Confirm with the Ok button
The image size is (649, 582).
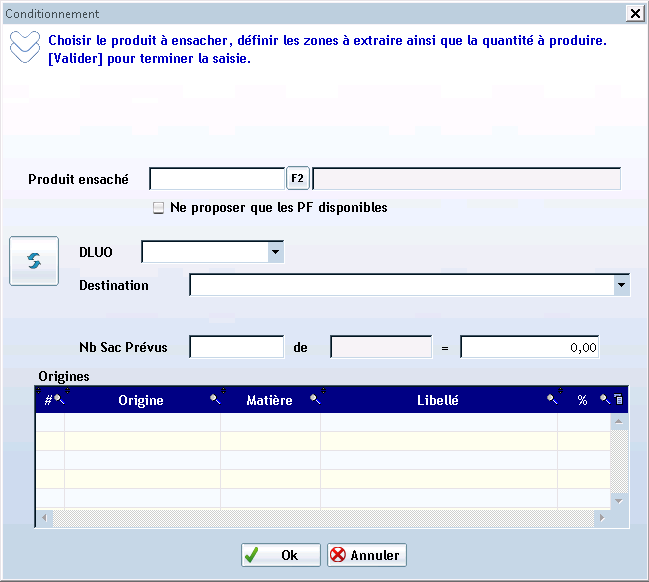pos(281,555)
